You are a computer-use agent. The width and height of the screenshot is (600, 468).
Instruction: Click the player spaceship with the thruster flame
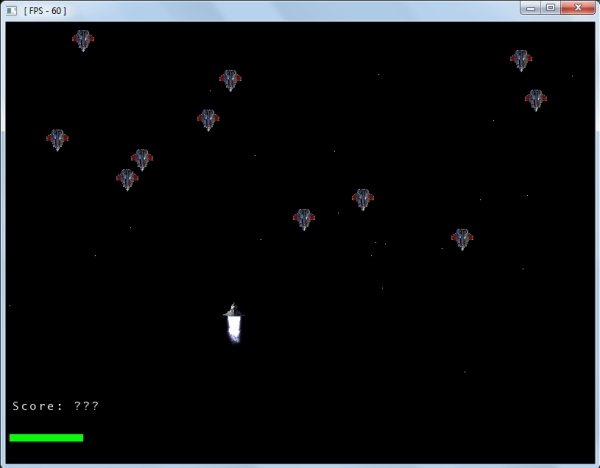234,322
